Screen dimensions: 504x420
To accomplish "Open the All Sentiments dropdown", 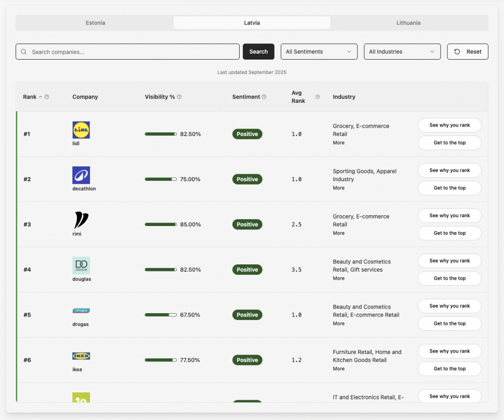I will click(319, 52).
